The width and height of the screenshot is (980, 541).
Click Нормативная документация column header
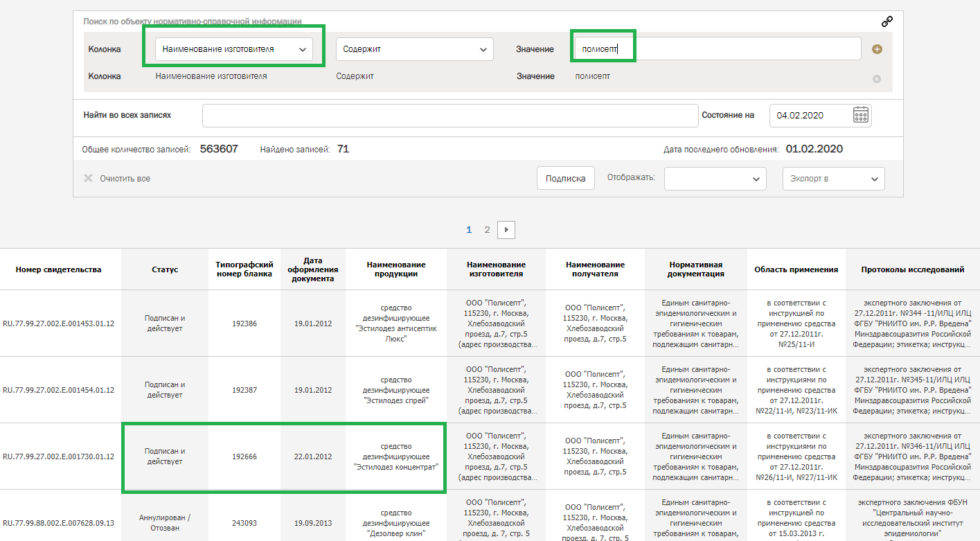pos(696,269)
